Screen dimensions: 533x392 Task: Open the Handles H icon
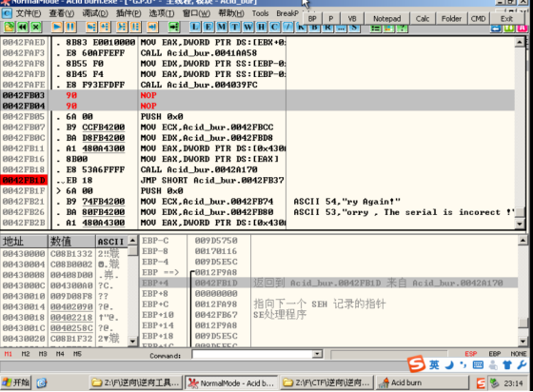click(x=261, y=27)
